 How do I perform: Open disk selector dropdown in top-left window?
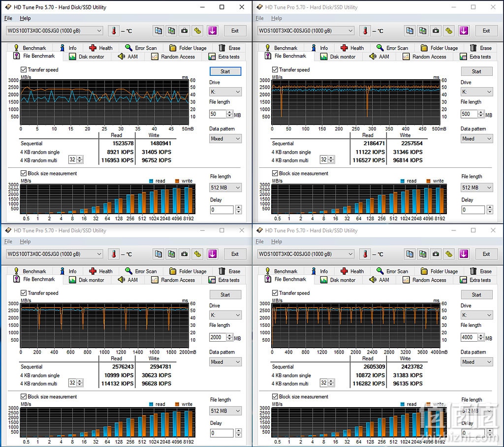(54, 31)
